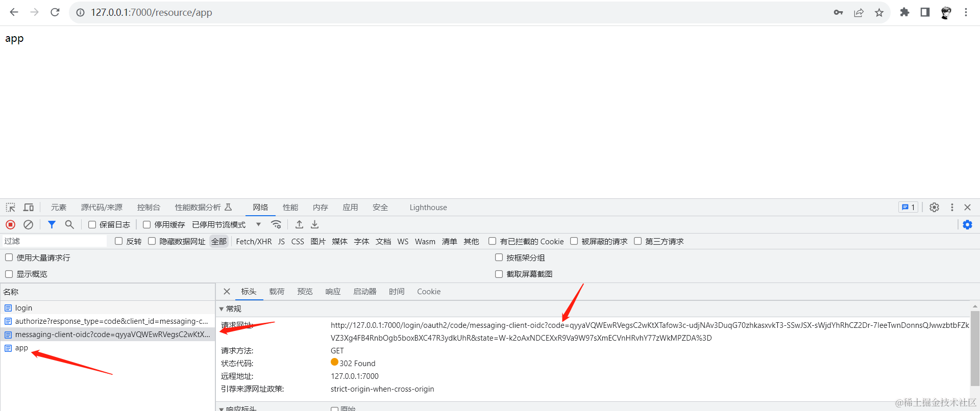
Task: Bookmark this page with the star
Action: coord(879,12)
